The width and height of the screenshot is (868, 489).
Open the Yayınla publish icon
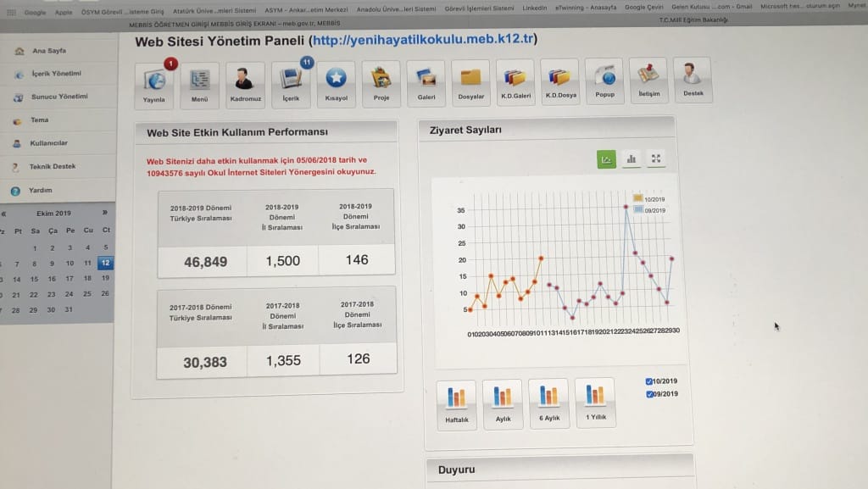click(x=154, y=84)
